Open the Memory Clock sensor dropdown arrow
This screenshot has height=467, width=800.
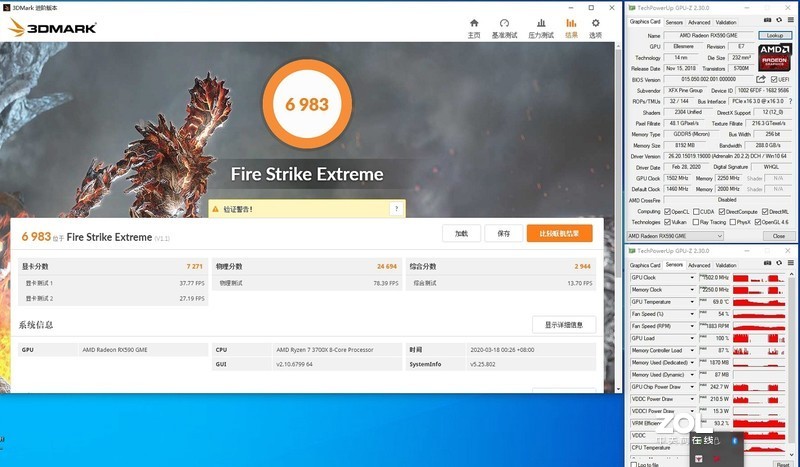coord(692,290)
